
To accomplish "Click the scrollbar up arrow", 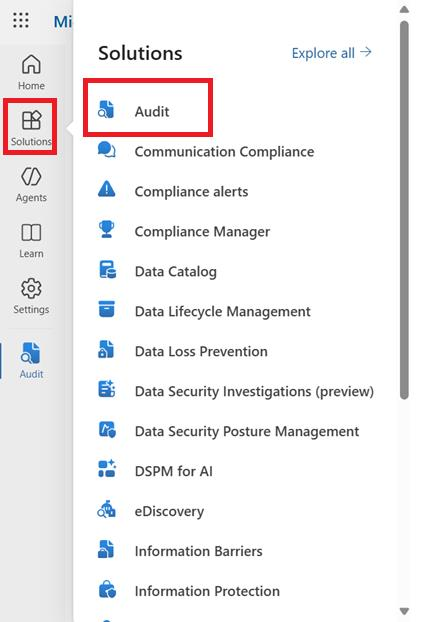I will (x=404, y=10).
